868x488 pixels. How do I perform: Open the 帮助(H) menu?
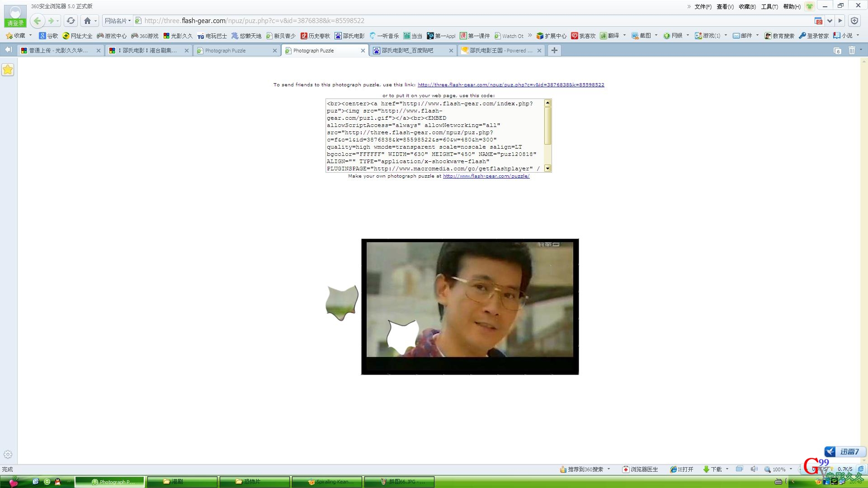click(792, 7)
